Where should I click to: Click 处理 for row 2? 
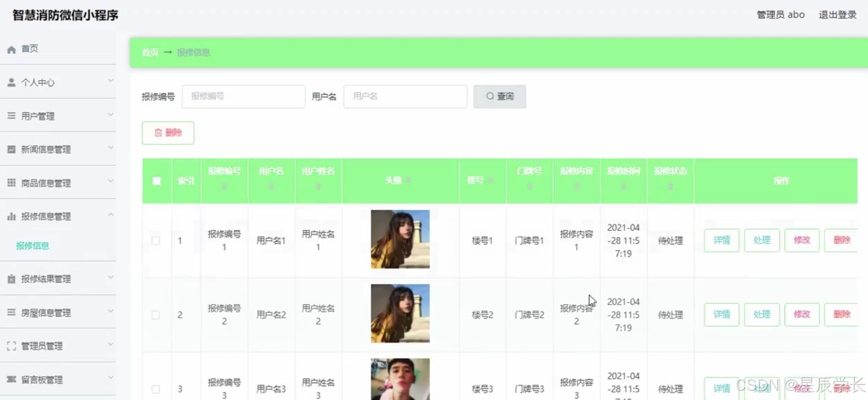(x=762, y=314)
